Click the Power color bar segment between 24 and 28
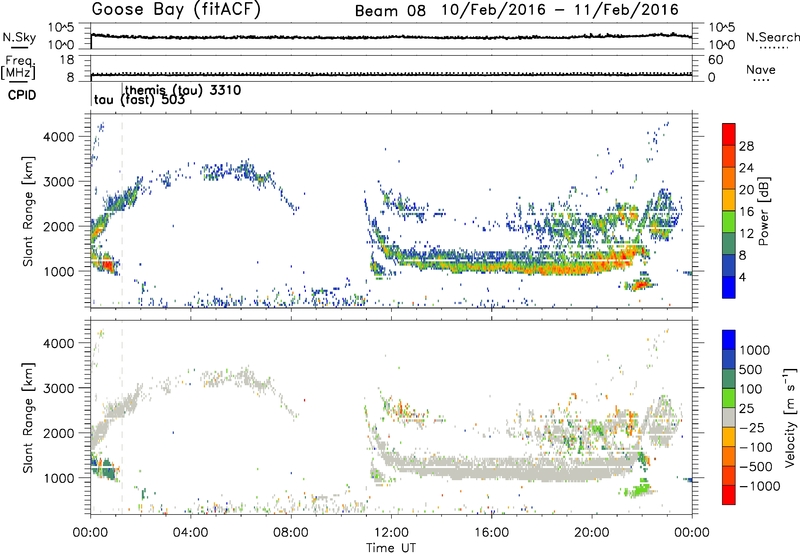 tap(729, 156)
